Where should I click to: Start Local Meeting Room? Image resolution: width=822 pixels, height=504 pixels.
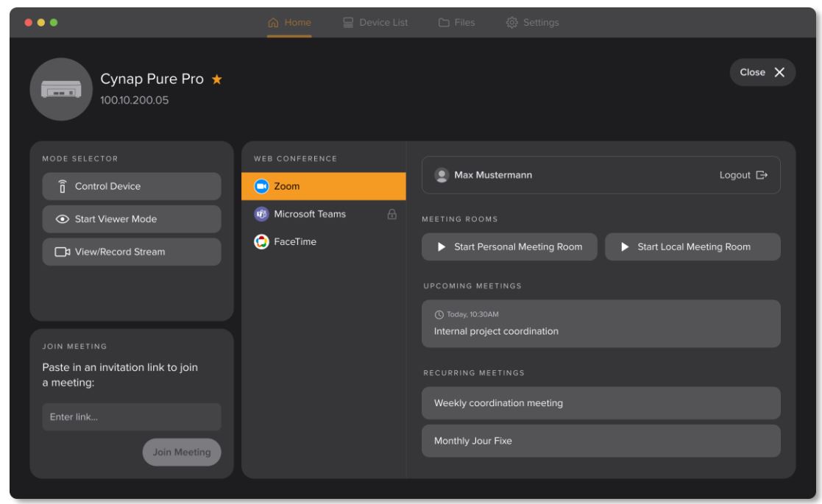point(692,248)
